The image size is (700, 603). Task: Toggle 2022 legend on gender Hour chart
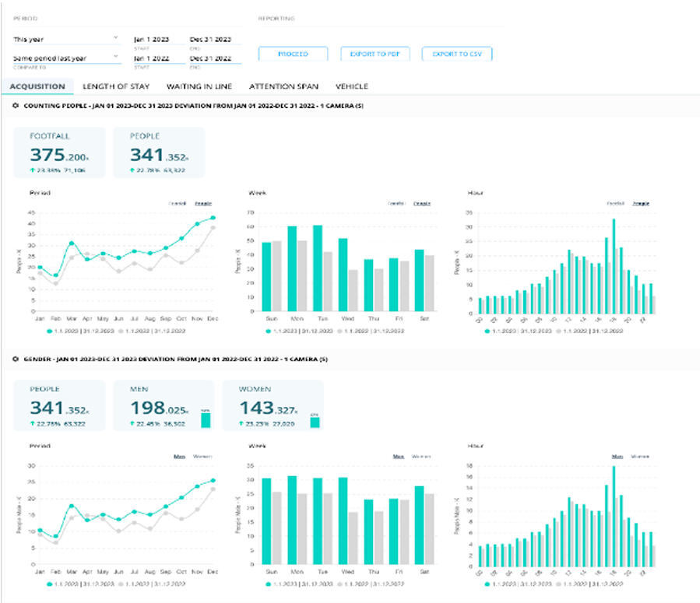[x=589, y=584]
